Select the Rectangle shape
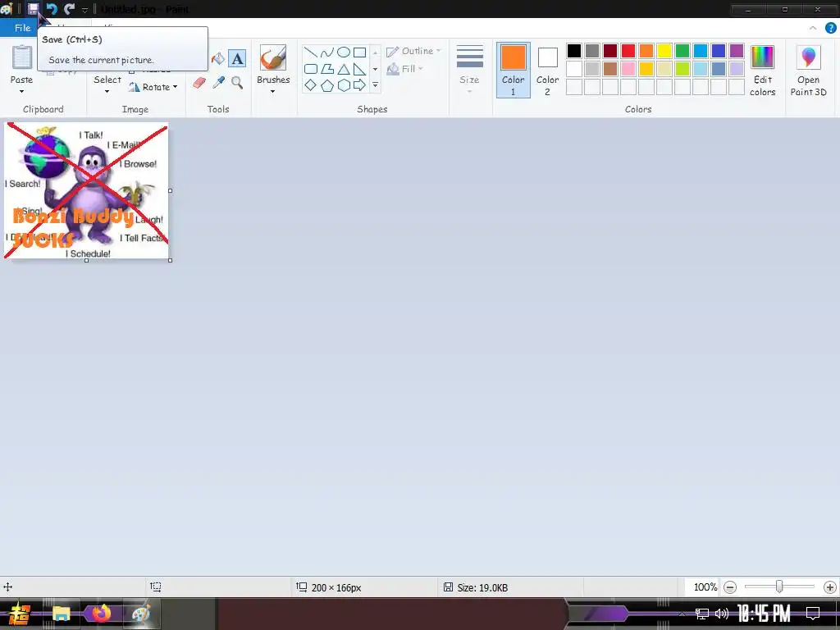The height and width of the screenshot is (630, 840). [x=359, y=52]
